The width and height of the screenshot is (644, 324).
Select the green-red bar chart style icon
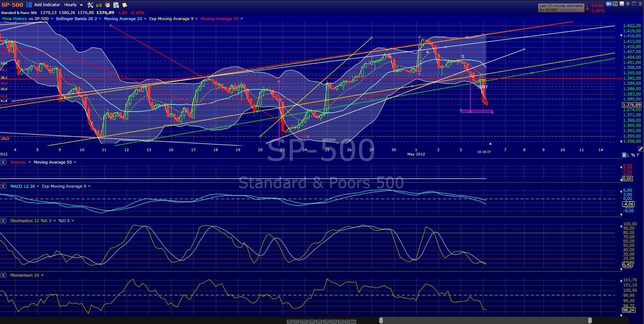[x=99, y=5]
